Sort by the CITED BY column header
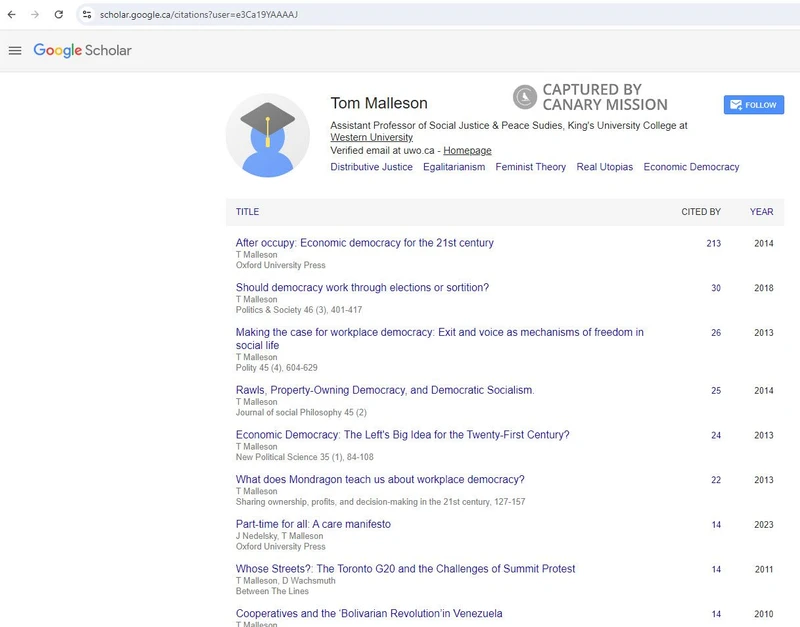Viewport: 800px width, 627px height. pos(701,212)
